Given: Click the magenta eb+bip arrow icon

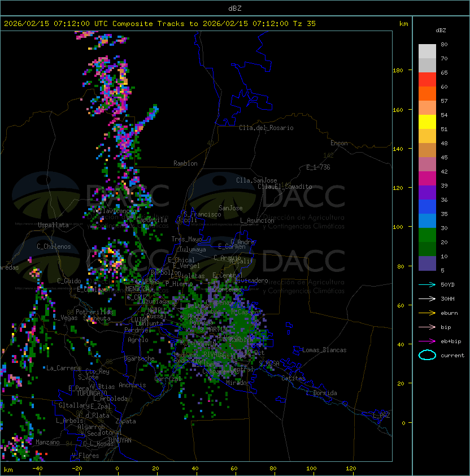Looking at the screenshot, I should pos(427,341).
